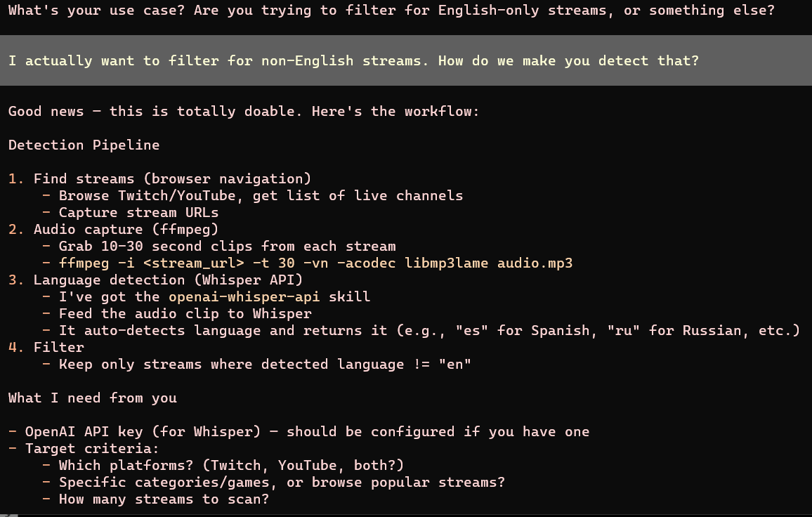Click the "Good news" response line
The width and height of the screenshot is (812, 517).
point(244,112)
